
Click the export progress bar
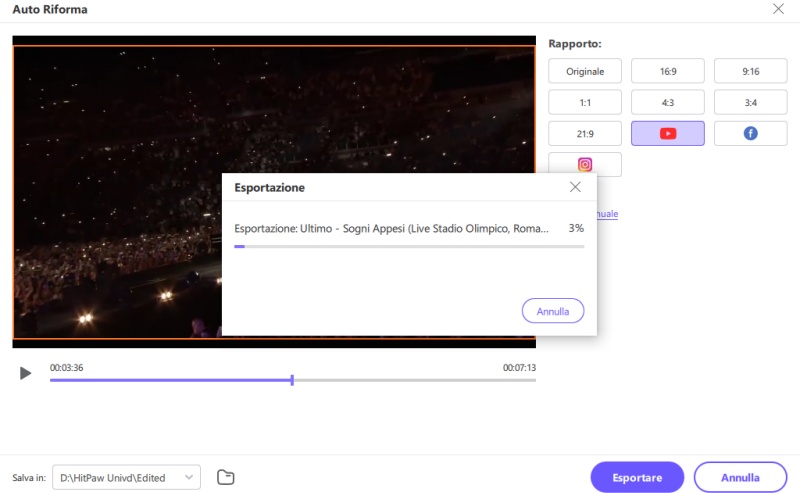[409, 246]
